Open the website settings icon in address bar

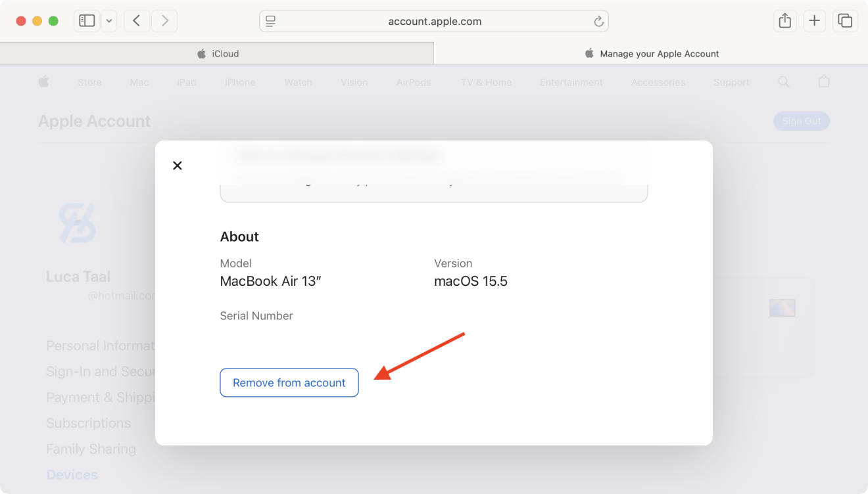(x=270, y=21)
